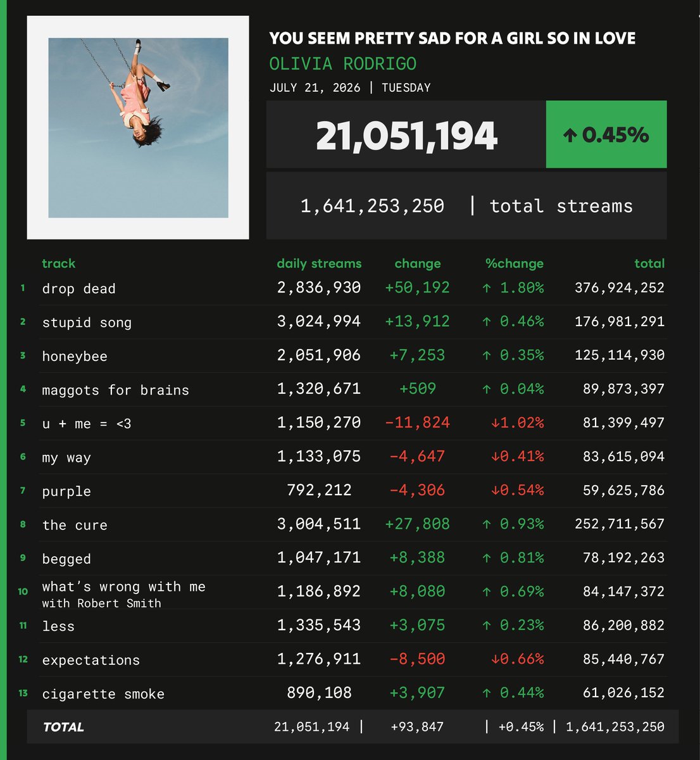Click the 1.02% down percentage
Screen dimensions: 700x760
tap(517, 422)
